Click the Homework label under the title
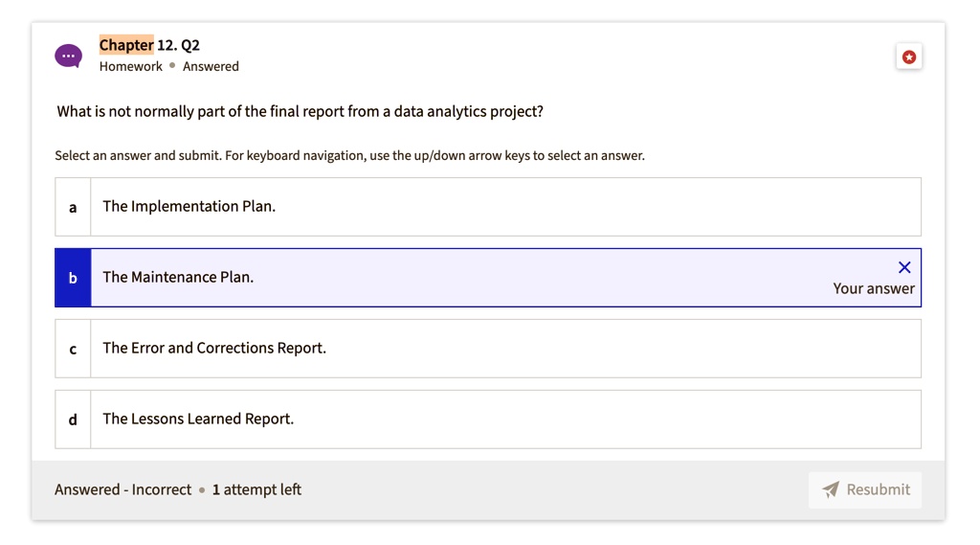 click(130, 66)
